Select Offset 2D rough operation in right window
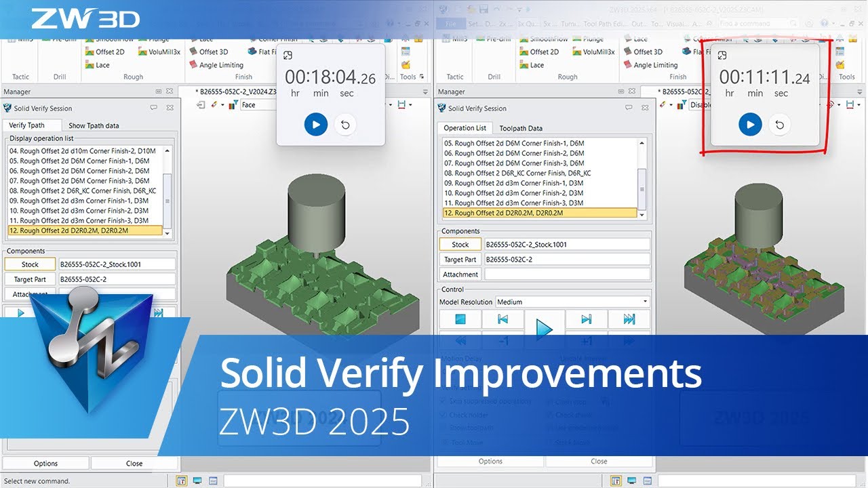 point(539,52)
